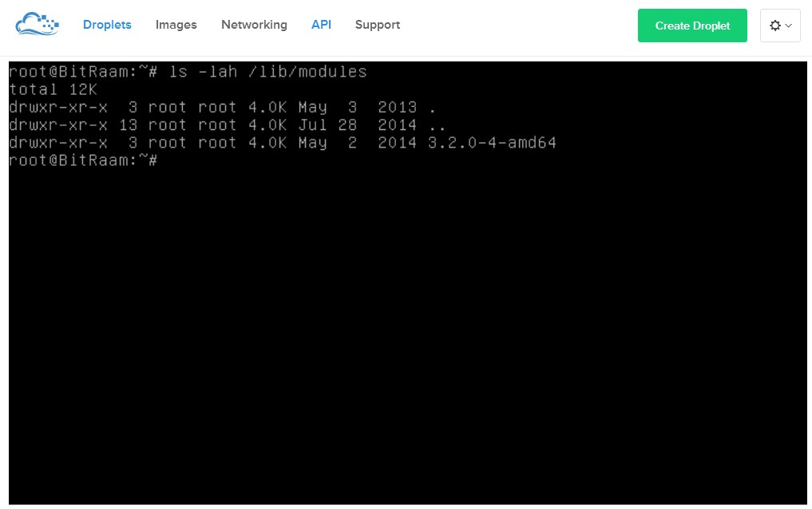Click the 'drwxr-xr-x 13' permissions entry
The width and height of the screenshot is (812, 509).
73,124
